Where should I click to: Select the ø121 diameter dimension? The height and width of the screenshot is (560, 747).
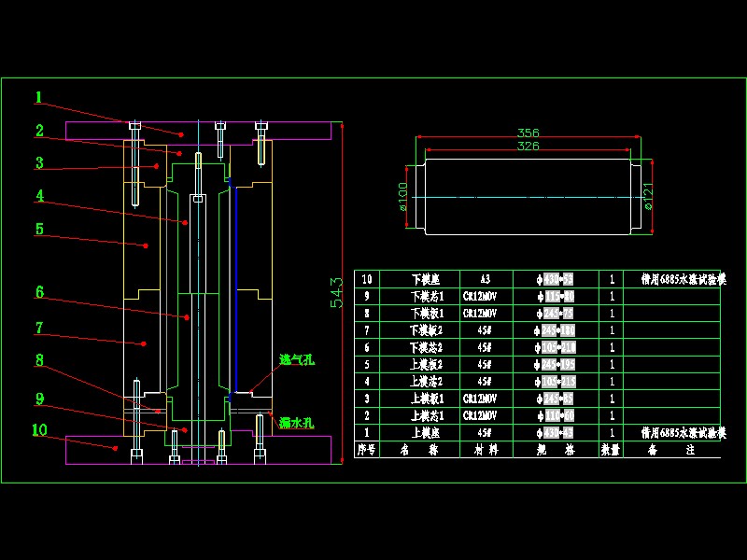648,197
